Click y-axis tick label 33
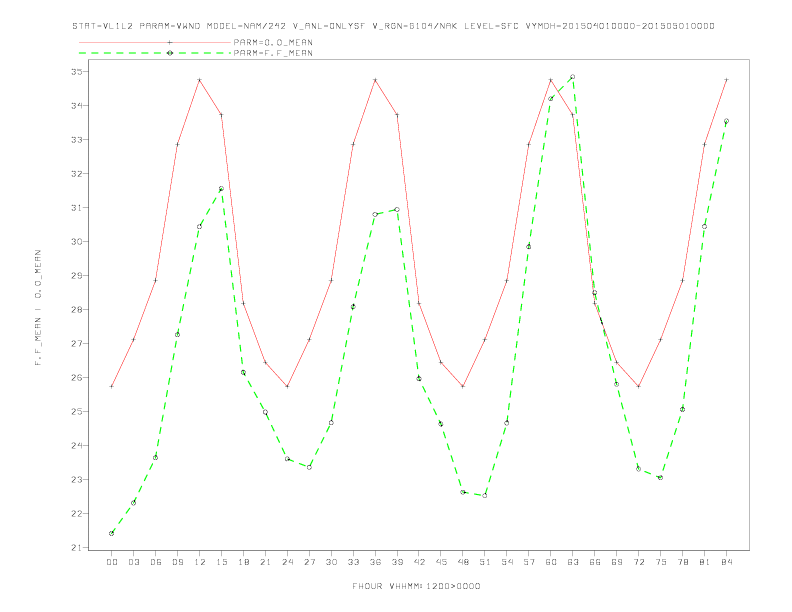792x612 pixels. [x=77, y=139]
